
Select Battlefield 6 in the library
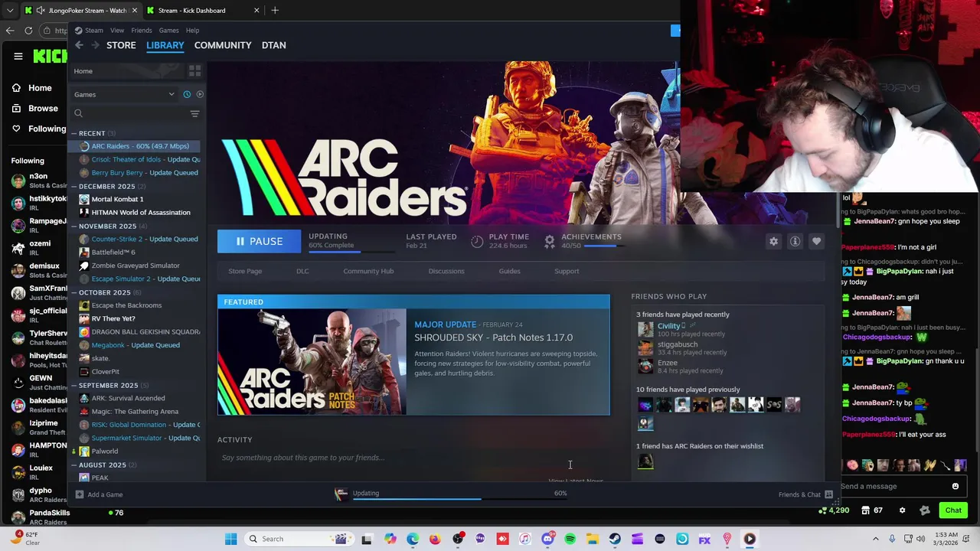point(113,252)
